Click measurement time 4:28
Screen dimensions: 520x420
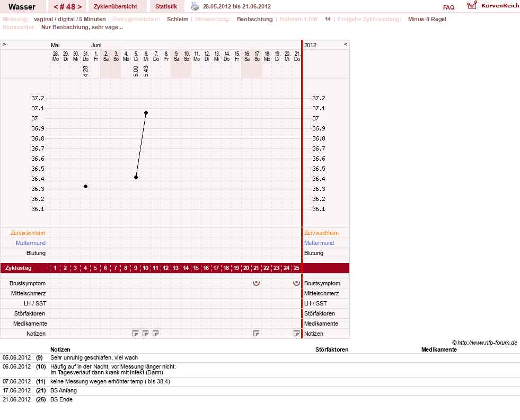[85, 71]
